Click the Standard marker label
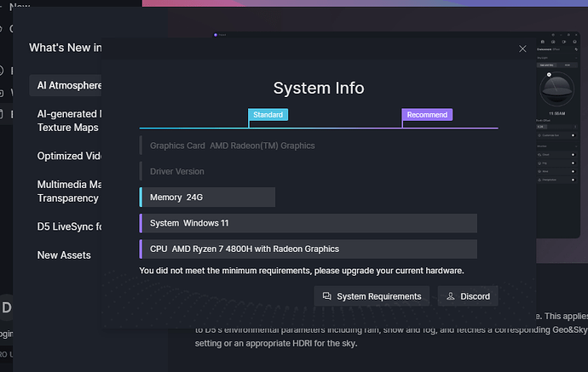 [x=268, y=115]
